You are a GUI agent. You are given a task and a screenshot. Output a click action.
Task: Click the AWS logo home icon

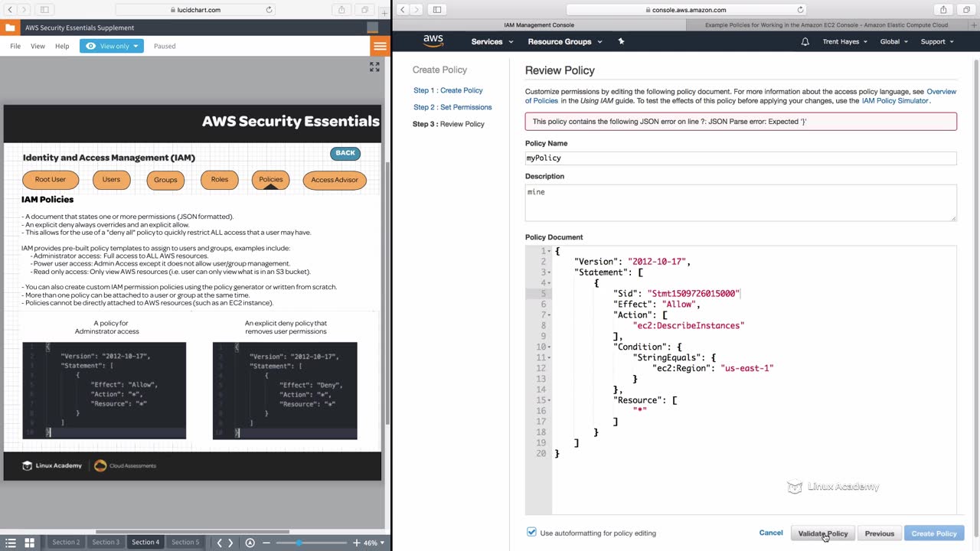(433, 41)
